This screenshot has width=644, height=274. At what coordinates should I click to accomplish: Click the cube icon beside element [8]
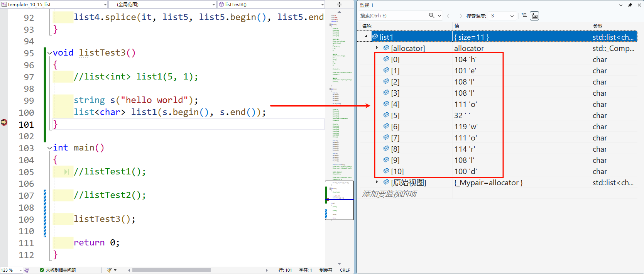click(386, 149)
